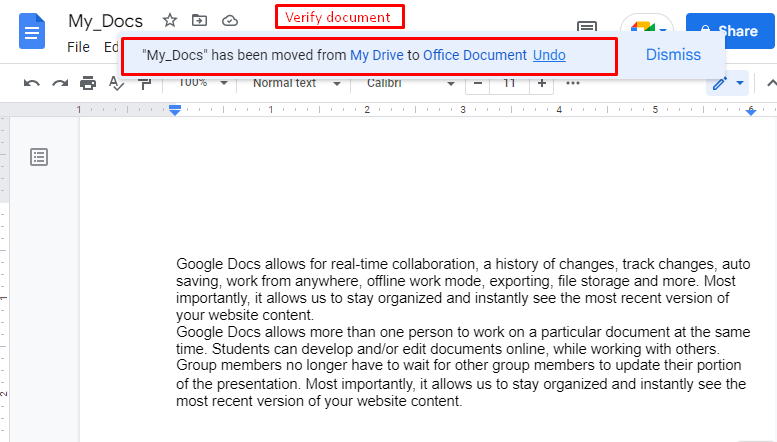Image resolution: width=777 pixels, height=442 pixels.
Task: Undo the move to Office Document
Action: pyautogui.click(x=549, y=55)
